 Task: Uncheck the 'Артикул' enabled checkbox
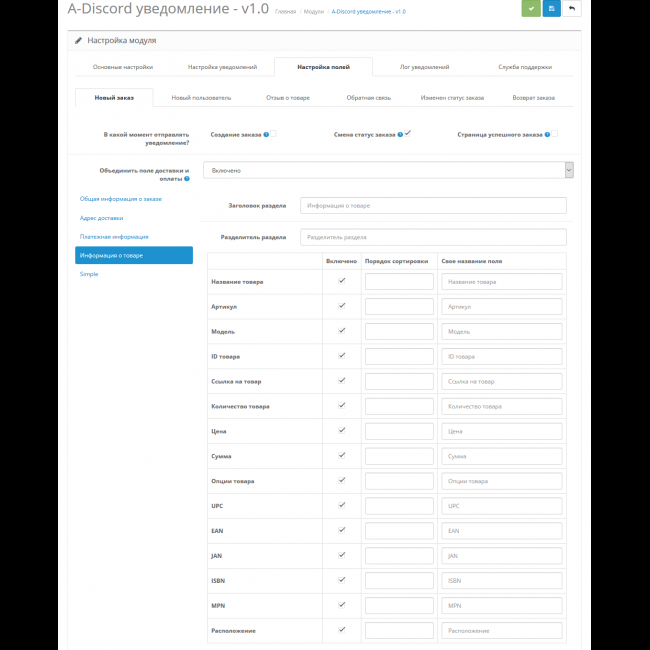[x=342, y=306]
